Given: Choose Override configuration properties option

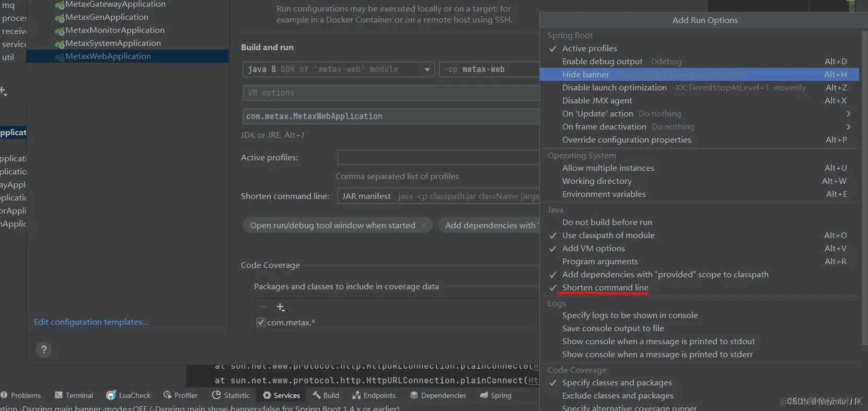Looking at the screenshot, I should coord(699,140).
